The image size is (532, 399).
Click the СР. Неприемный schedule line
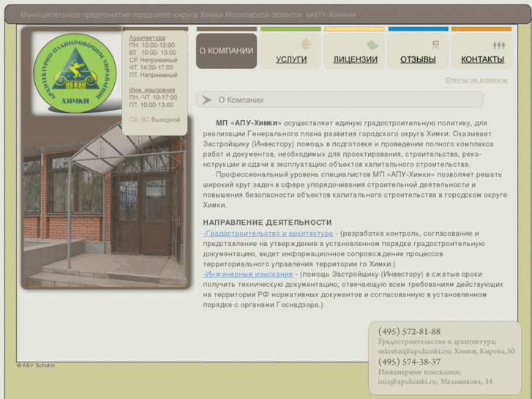tap(153, 60)
